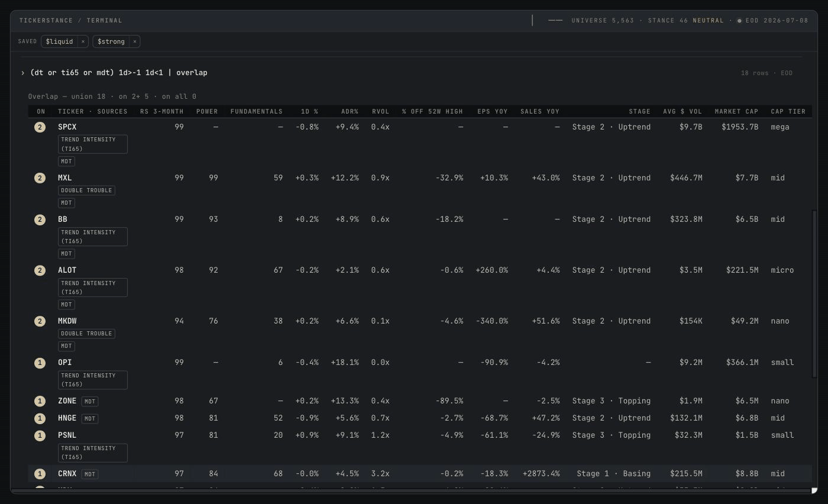Sort by FUNDAMENTALS column header

[x=257, y=111]
